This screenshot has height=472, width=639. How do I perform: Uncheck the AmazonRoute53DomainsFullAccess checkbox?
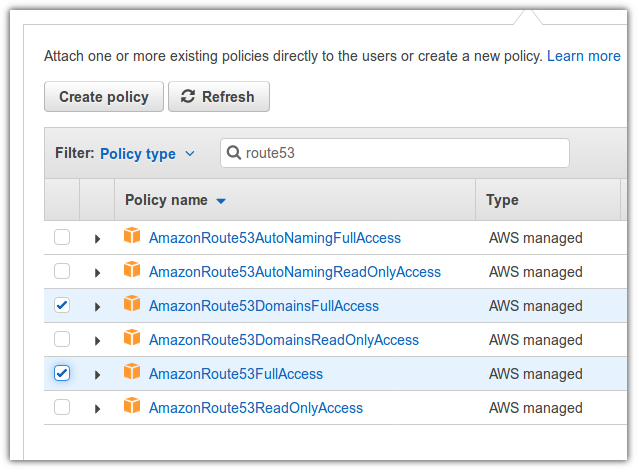coord(62,305)
